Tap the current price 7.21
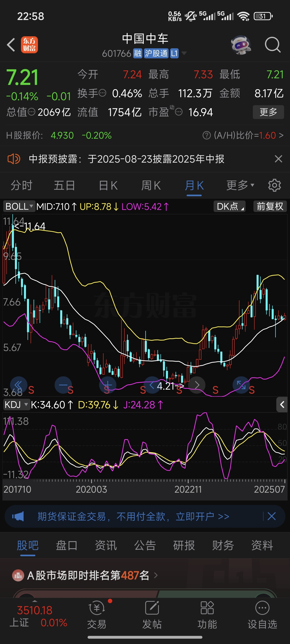The width and height of the screenshot is (290, 644). pos(22,77)
